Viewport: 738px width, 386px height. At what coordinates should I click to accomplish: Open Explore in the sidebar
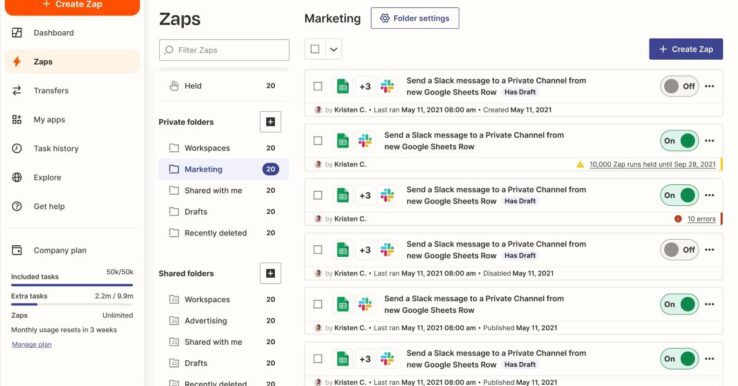pos(72,177)
